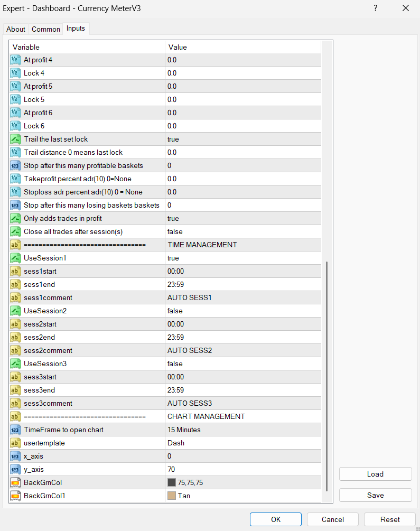Viewport: 420px width, 531px height.
Task: Toggle Trail the last set lock value true
Action: tap(243, 139)
